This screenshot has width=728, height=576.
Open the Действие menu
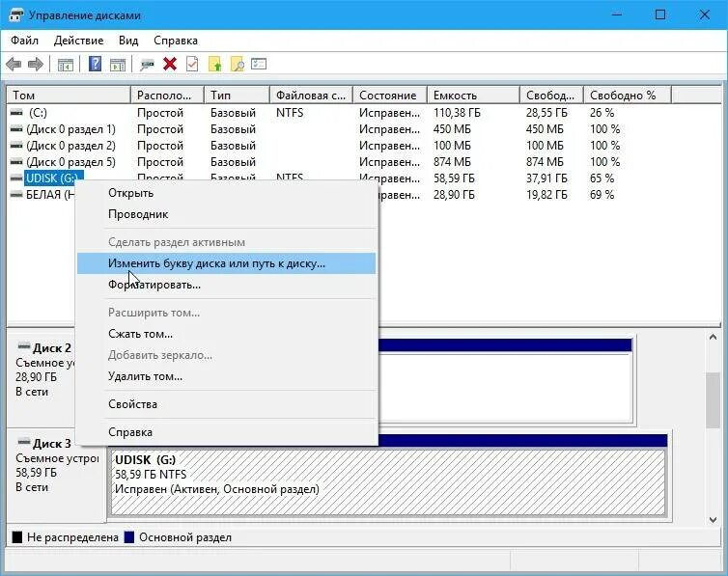(78, 41)
